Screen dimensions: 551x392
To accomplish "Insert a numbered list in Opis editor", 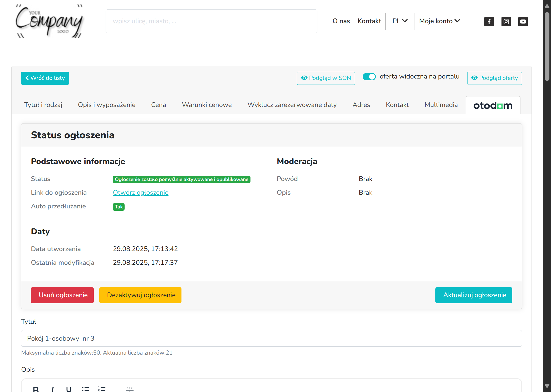I will tap(102, 389).
